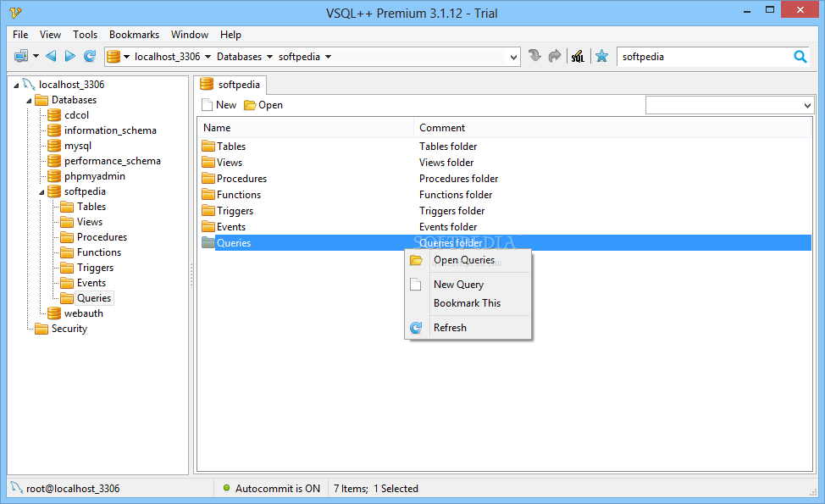Click the mysql database icon in tree
The height and width of the screenshot is (504, 825).
point(54,146)
